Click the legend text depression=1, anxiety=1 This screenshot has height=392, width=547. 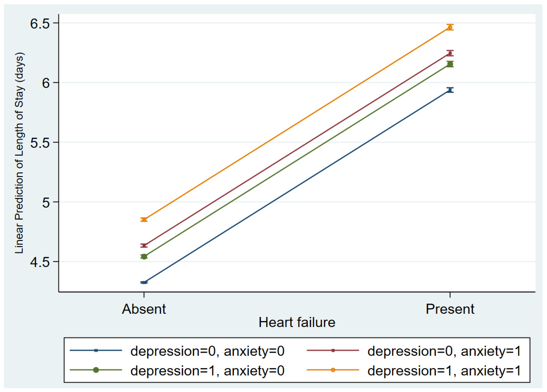click(444, 370)
